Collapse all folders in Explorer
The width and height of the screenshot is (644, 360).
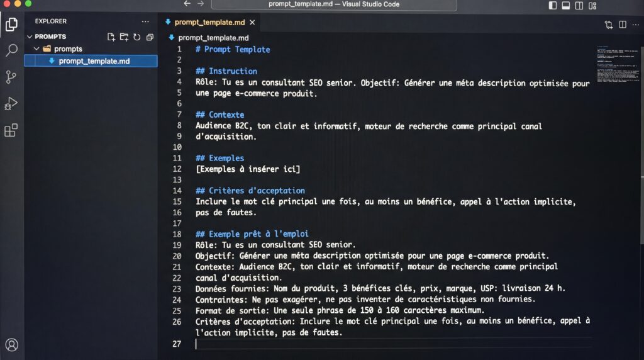pyautogui.click(x=150, y=37)
